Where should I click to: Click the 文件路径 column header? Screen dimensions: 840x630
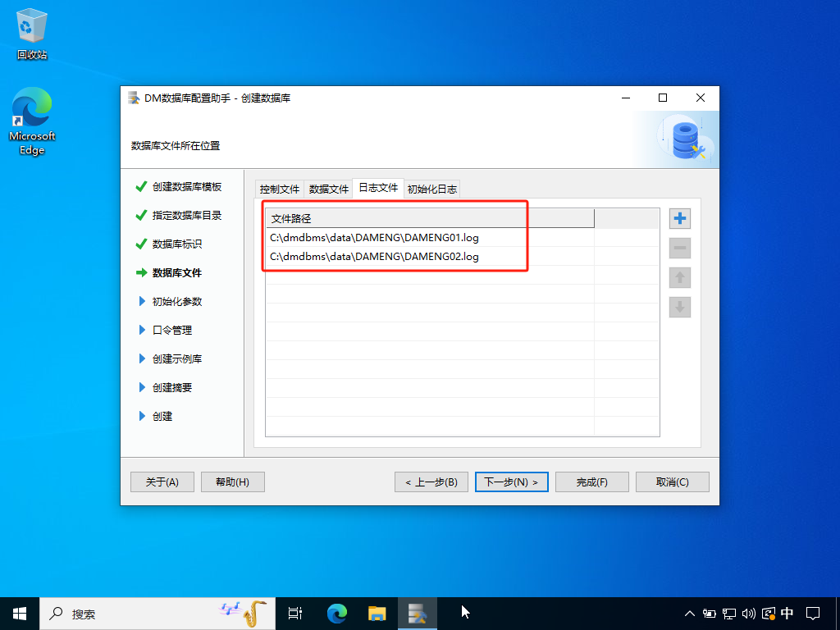[x=430, y=218]
